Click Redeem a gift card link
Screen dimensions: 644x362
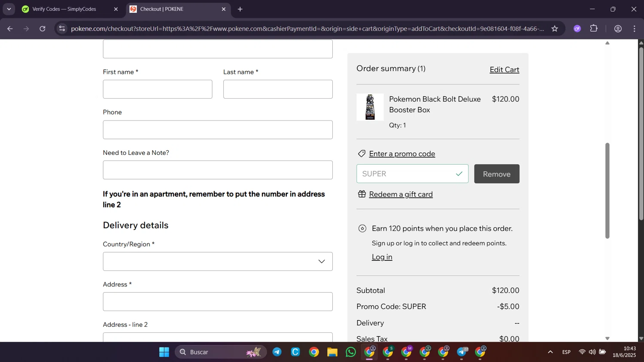(x=401, y=194)
